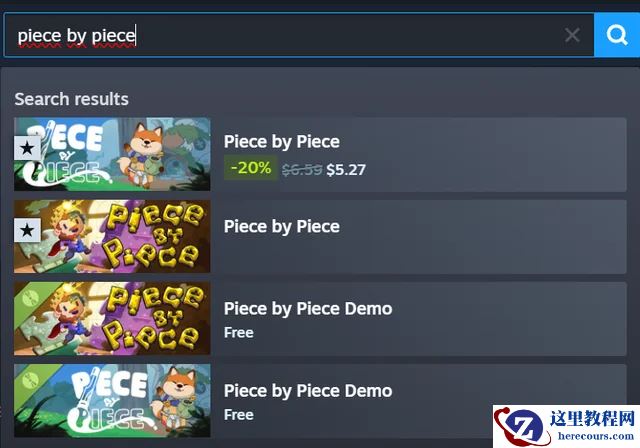Open the knight Piece by Piece Demo thumbnail
The width and height of the screenshot is (640, 448).
coord(112,318)
